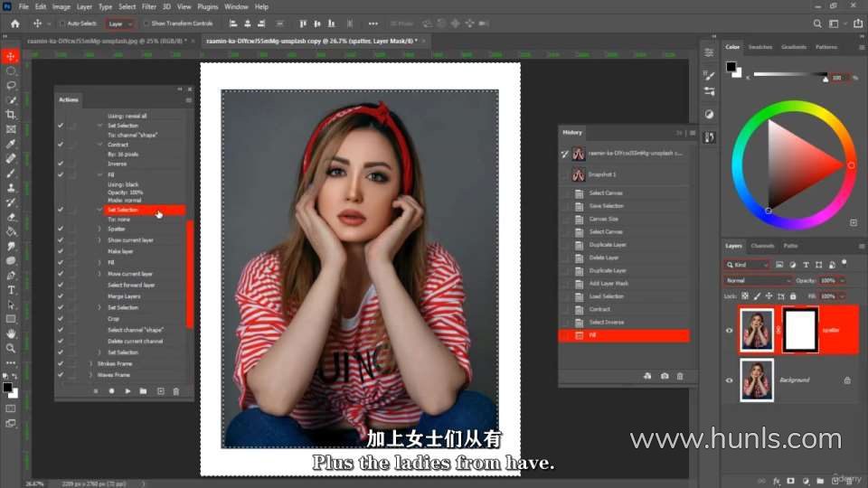Select the Crop tool in the toolbar
The height and width of the screenshot is (488, 868).
coord(11,115)
